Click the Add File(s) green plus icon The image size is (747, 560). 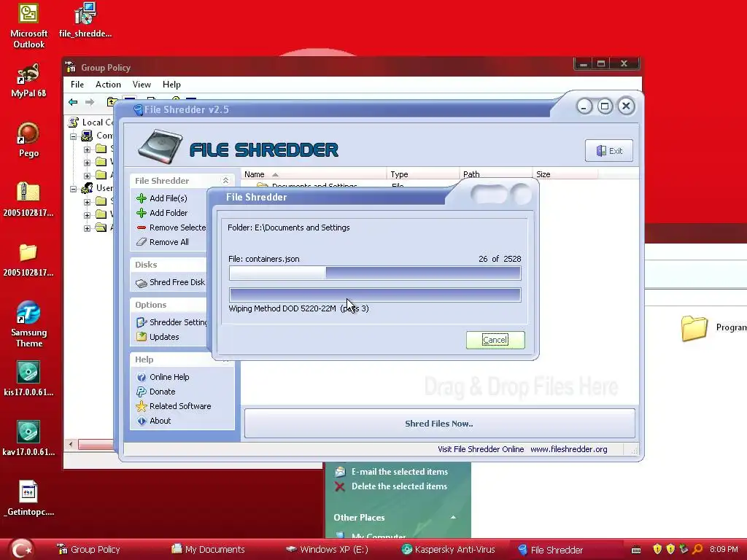(x=142, y=198)
